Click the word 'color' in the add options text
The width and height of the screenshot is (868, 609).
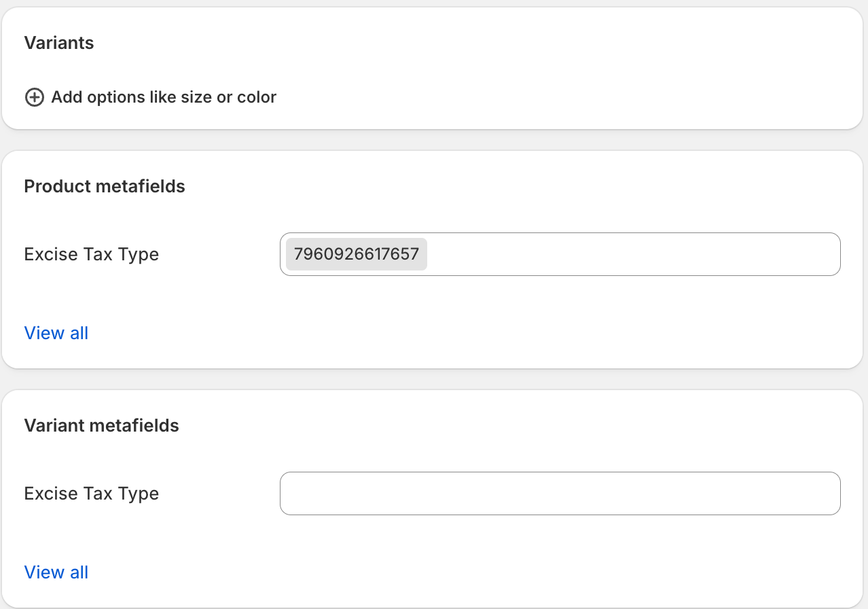click(x=257, y=97)
